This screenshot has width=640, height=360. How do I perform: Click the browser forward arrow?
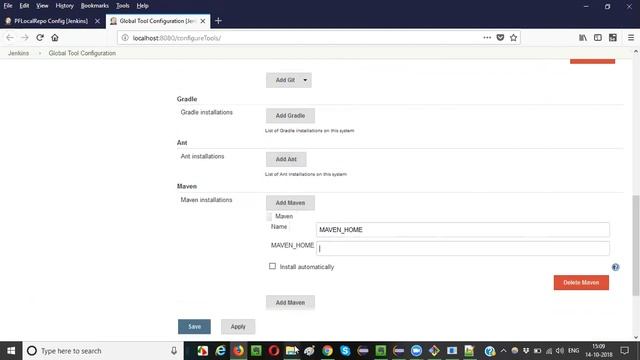click(25, 38)
